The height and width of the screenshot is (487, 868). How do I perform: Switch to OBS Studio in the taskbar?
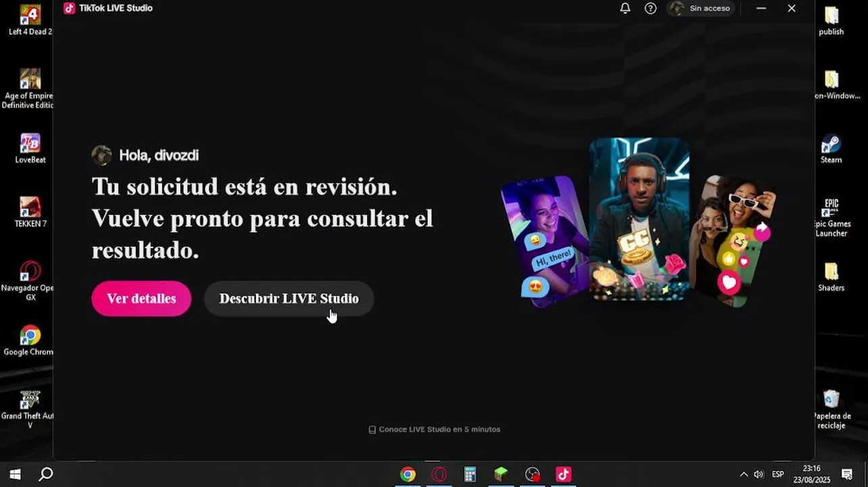[x=533, y=475]
